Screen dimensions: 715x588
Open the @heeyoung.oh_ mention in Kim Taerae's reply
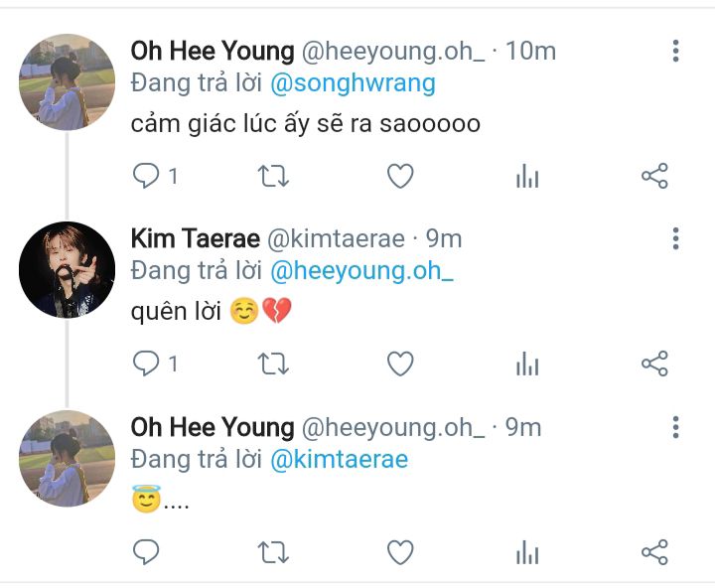point(361,270)
